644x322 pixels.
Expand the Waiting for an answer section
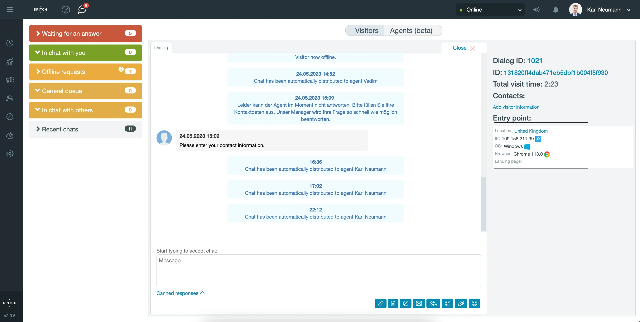[x=85, y=33]
